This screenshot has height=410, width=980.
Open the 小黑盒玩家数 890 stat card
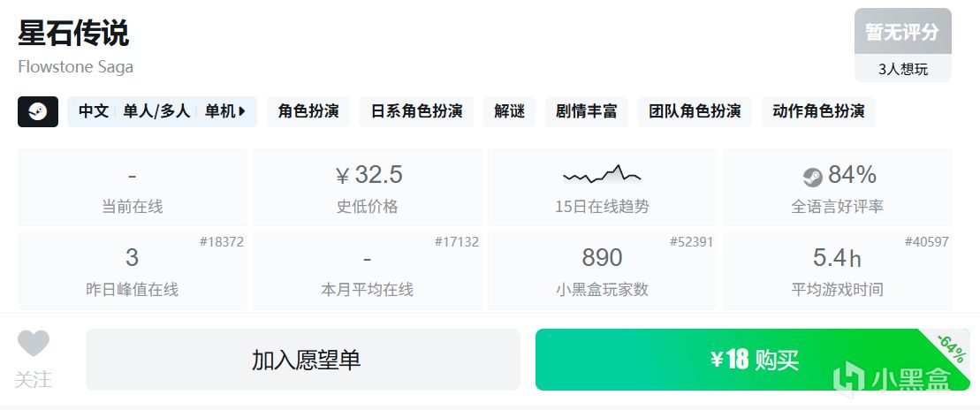[602, 270]
